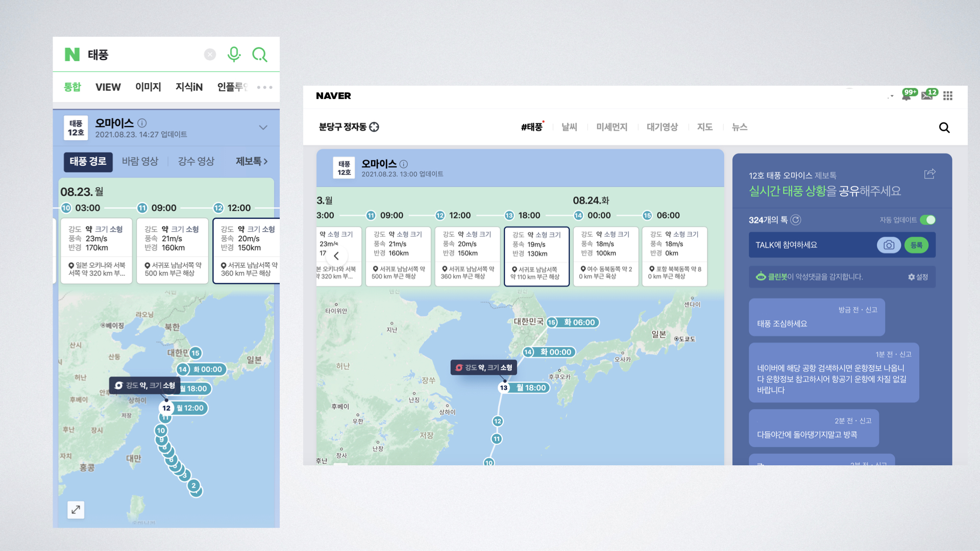Click the 강도 약, 크기 소형 tooltip on desktop map
Image resolution: width=980 pixels, height=551 pixels.
(484, 367)
